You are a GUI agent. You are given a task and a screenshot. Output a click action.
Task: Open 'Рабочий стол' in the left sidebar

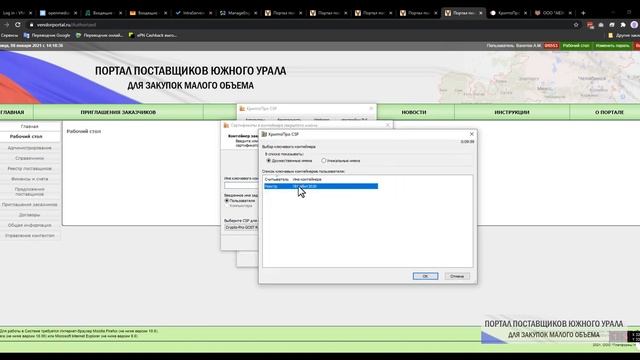tap(26, 136)
